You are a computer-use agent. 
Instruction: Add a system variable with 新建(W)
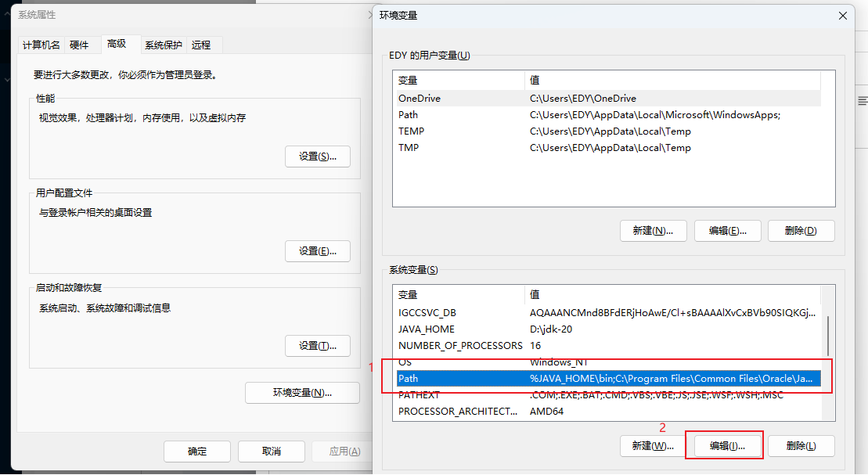point(653,446)
